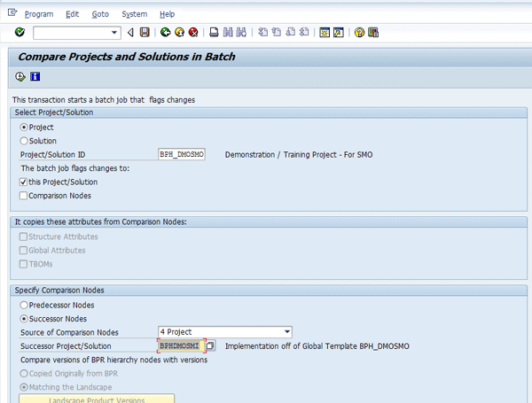Image resolution: width=532 pixels, height=403 pixels.
Task: Click the green Back arrow icon
Action: 166,33
